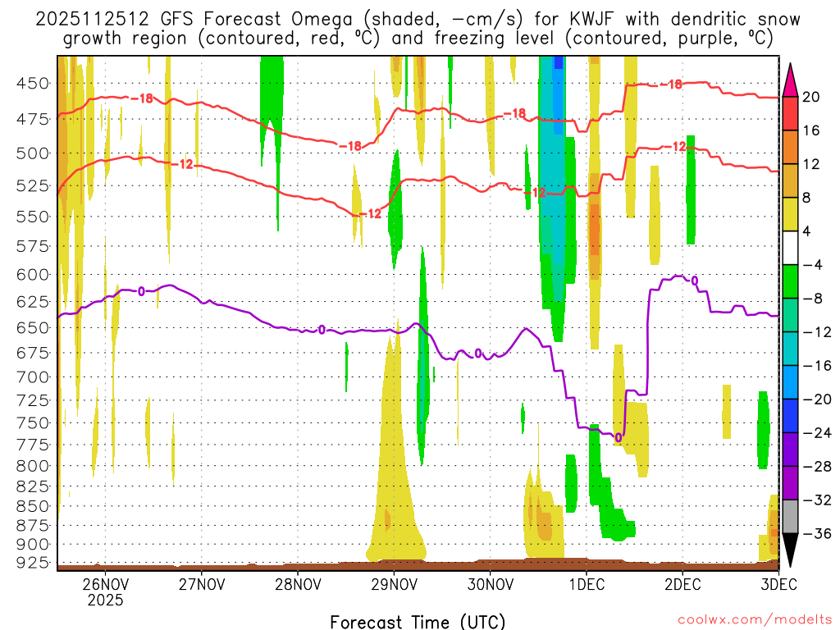Click the 600 pressure level label
Screen dimensions: 840x630
click(x=33, y=275)
